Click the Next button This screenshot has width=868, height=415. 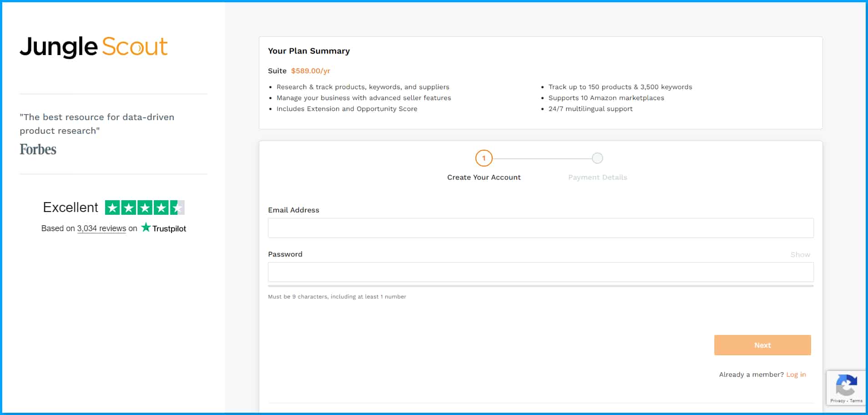(x=762, y=345)
